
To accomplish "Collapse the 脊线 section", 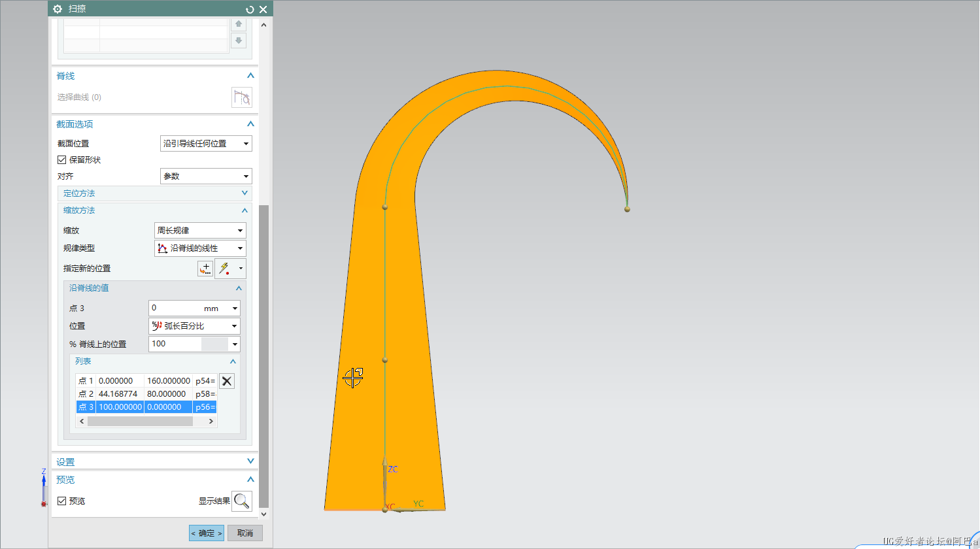I will point(250,76).
